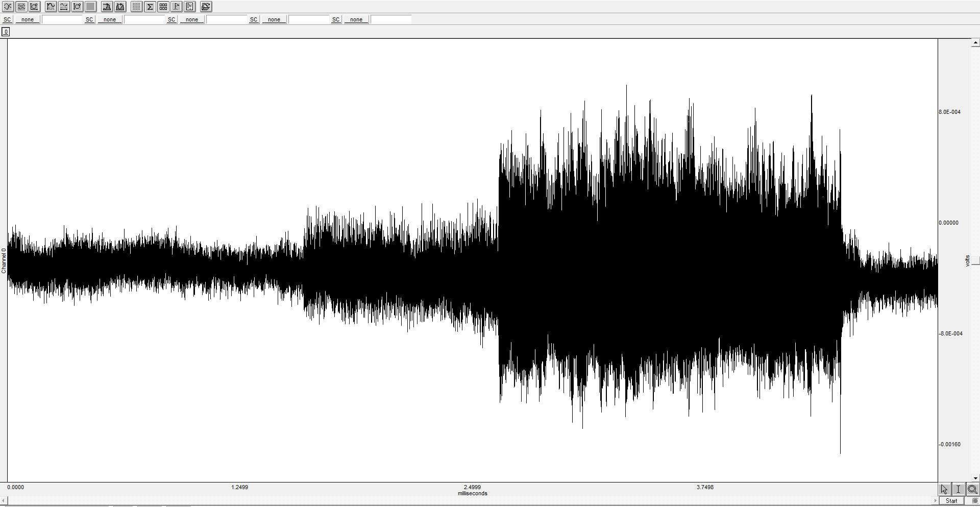The height and width of the screenshot is (507, 980).
Task: Select the I-beam cursor tool
Action: (958, 489)
